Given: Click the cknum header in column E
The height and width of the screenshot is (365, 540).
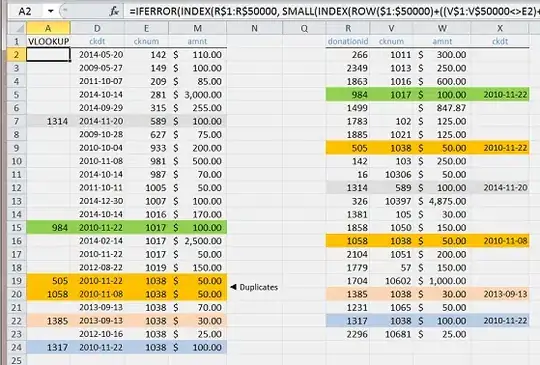Looking at the screenshot, I should click(x=146, y=41).
